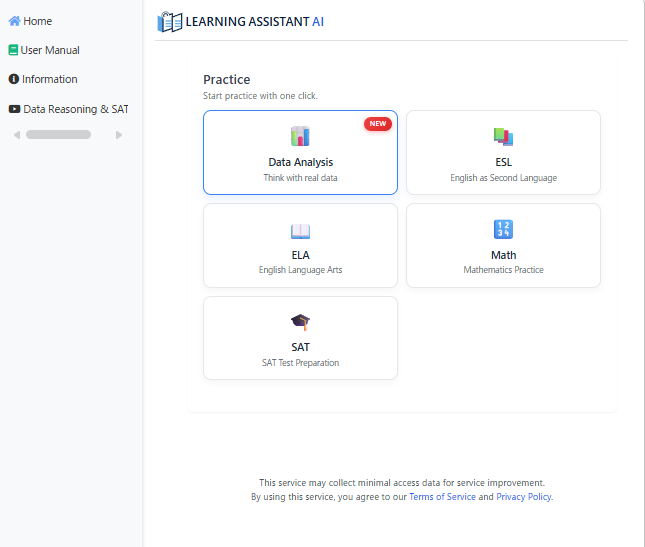
Task: Open the Information sidebar item
Action: coord(43,79)
